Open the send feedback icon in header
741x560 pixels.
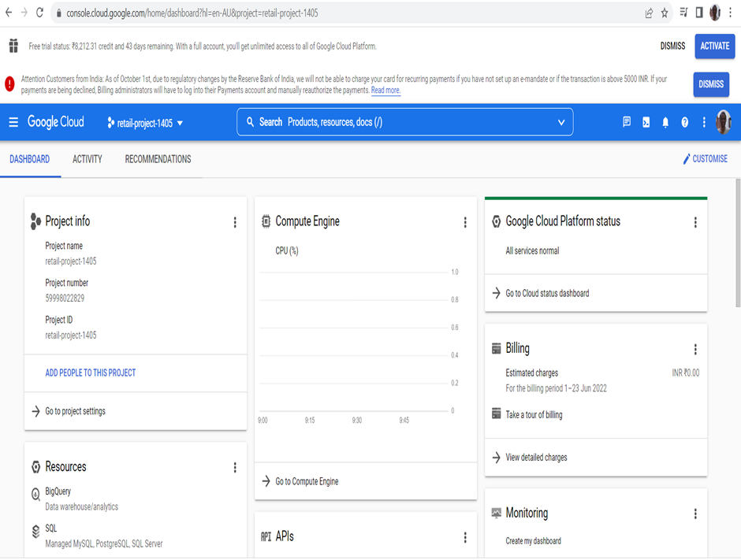[x=626, y=122]
